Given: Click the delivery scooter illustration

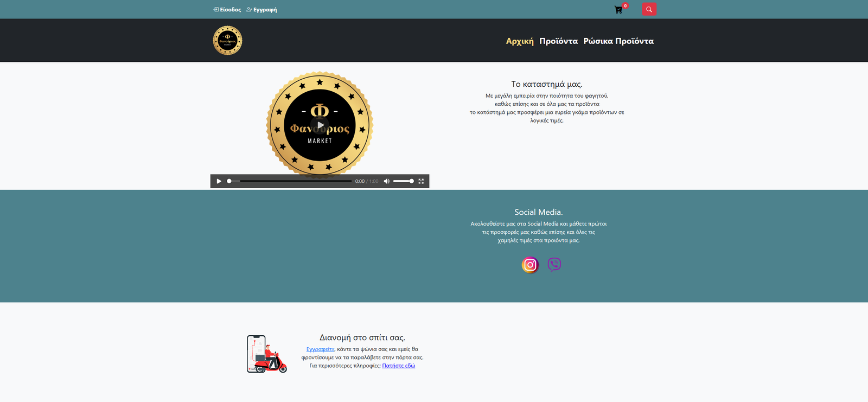Looking at the screenshot, I should tap(266, 354).
